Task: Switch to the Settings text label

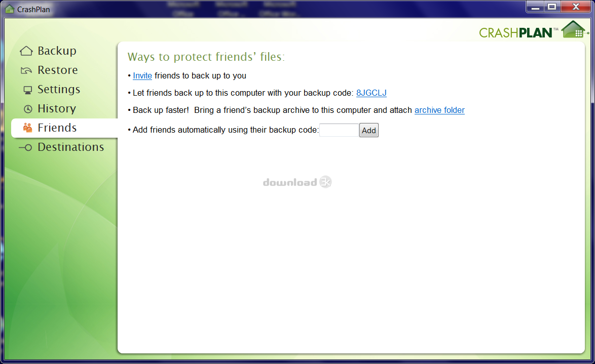Action: [59, 90]
